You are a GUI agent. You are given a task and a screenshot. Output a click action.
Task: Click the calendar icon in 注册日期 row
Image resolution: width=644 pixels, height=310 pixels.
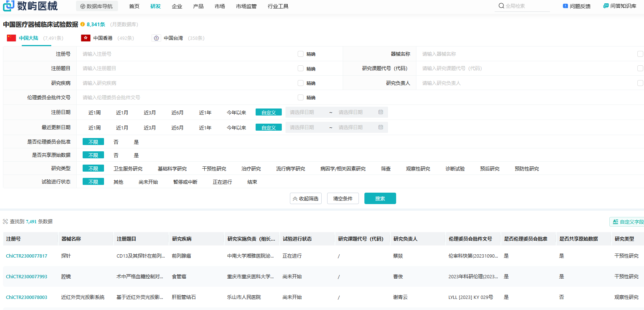coord(381,112)
